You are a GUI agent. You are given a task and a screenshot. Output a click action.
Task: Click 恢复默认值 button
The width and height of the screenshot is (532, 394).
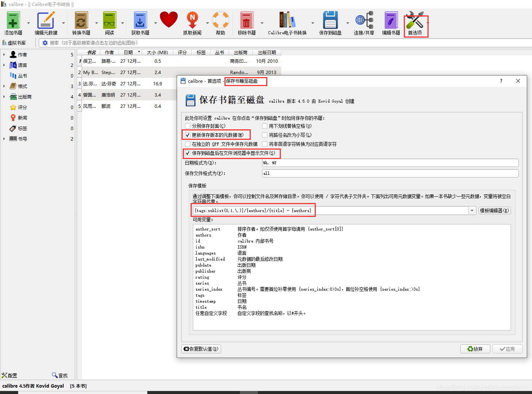pos(201,349)
